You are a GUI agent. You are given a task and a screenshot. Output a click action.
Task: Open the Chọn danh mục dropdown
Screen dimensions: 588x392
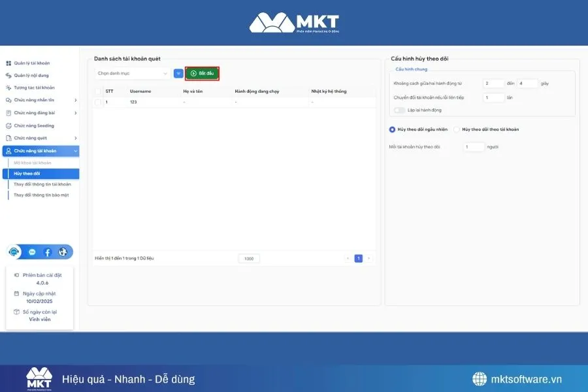point(133,73)
